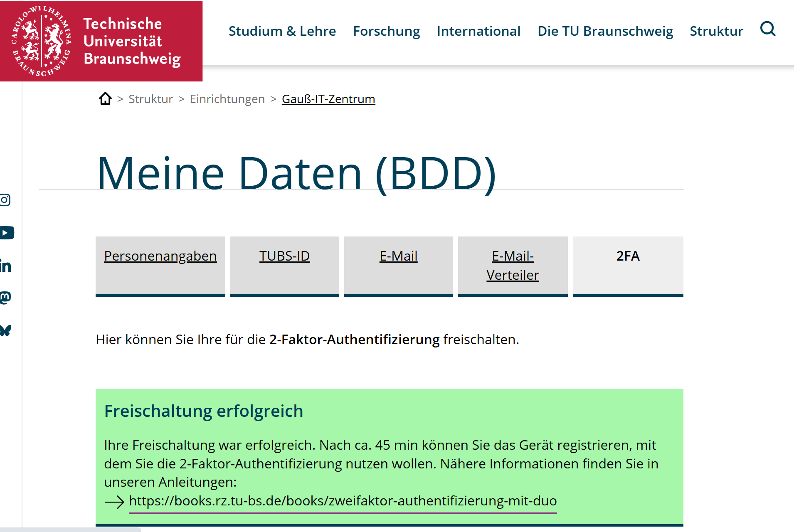Expand Die TU Braunschweig menu
Viewport: 794px width, 532px height.
[605, 31]
